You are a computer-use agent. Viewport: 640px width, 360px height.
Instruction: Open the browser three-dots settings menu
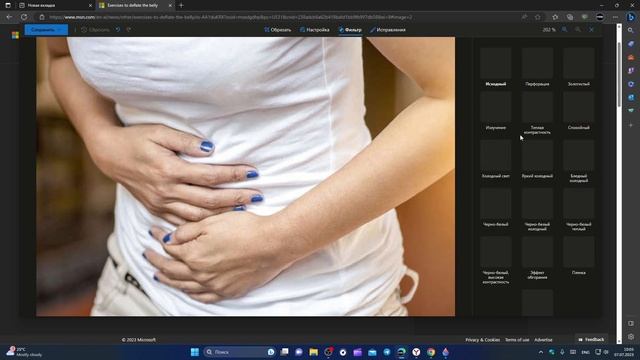pyautogui.click(x=615, y=17)
